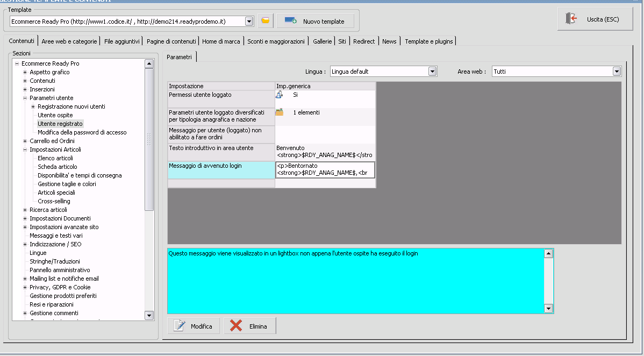Click the Elimina button
This screenshot has width=644, height=356.
pyautogui.click(x=250, y=326)
